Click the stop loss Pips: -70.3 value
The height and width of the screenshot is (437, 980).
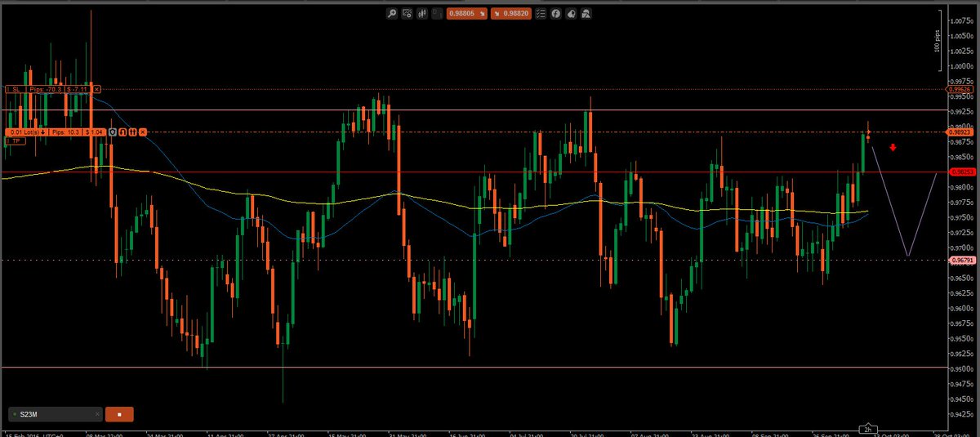46,89
